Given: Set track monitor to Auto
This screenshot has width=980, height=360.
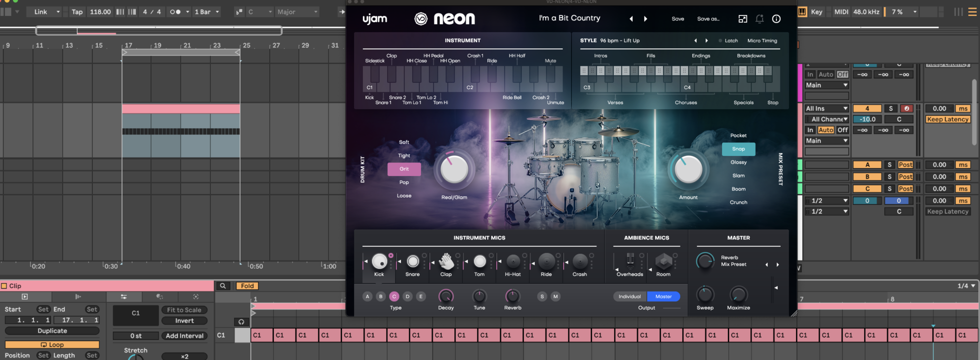Looking at the screenshot, I should click(x=825, y=130).
